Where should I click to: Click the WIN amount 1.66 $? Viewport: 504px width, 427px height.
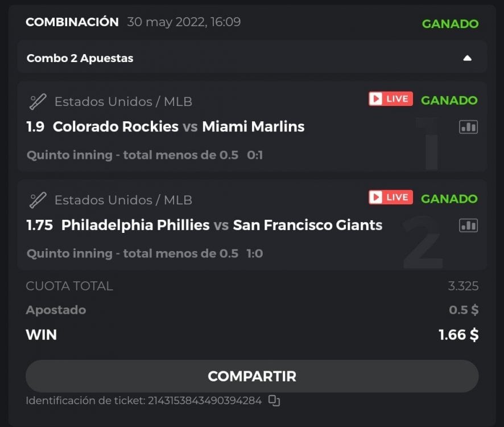(x=458, y=335)
